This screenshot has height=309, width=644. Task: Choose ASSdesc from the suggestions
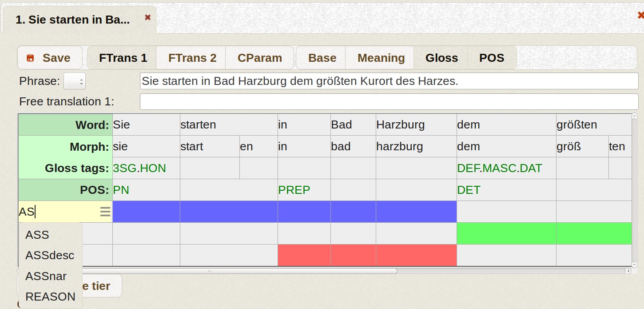tap(50, 255)
